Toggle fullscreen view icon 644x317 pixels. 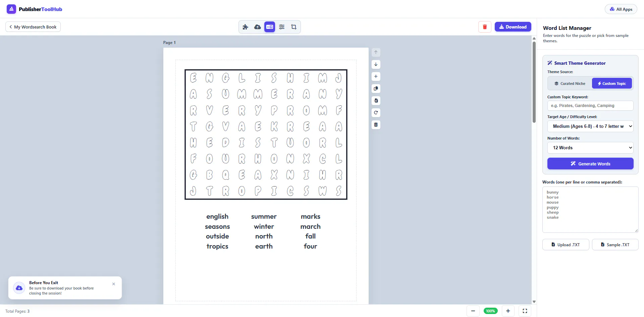[525, 311]
